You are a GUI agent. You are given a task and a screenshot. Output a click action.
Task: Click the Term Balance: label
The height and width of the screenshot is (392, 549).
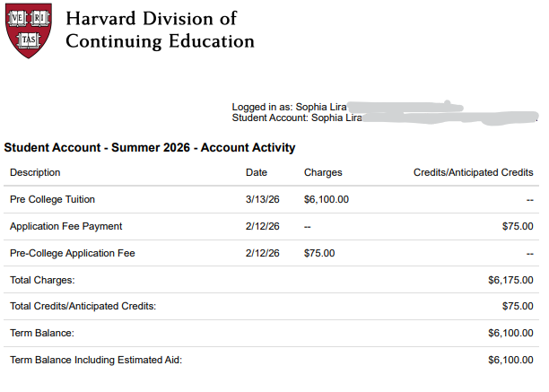tap(41, 333)
